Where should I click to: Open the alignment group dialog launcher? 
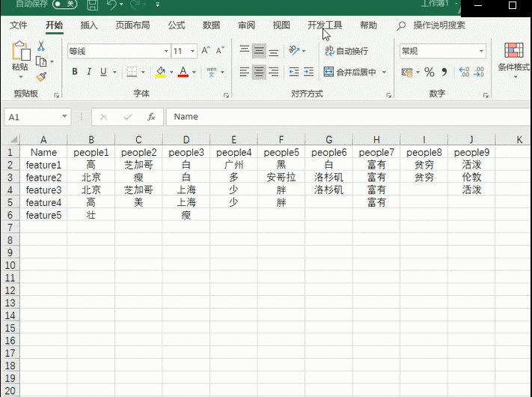pos(388,96)
